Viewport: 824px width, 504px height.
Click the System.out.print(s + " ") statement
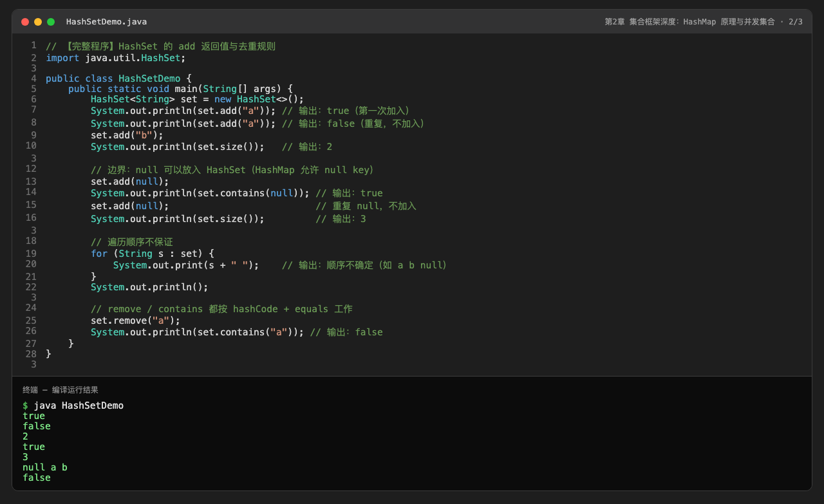186,265
